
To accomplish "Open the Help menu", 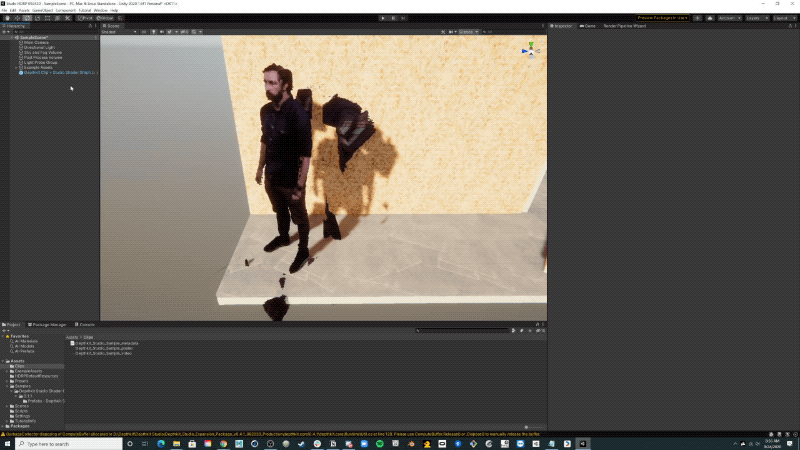I will point(114,10).
